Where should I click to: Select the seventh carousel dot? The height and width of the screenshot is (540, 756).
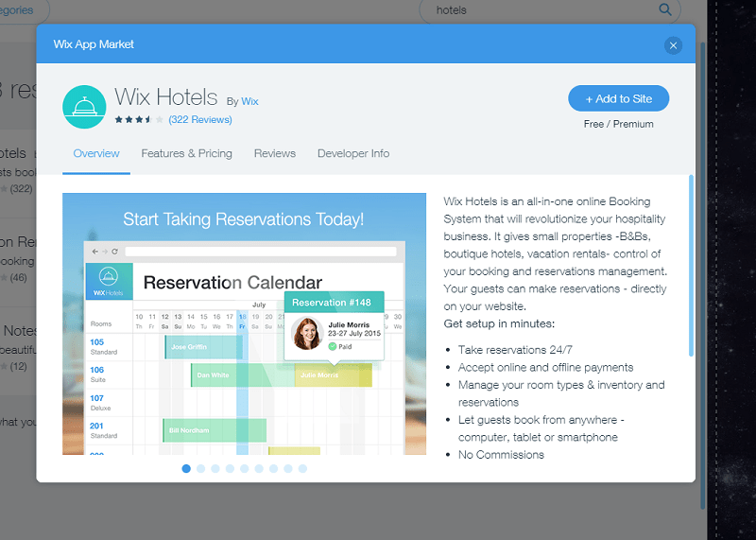coord(273,468)
